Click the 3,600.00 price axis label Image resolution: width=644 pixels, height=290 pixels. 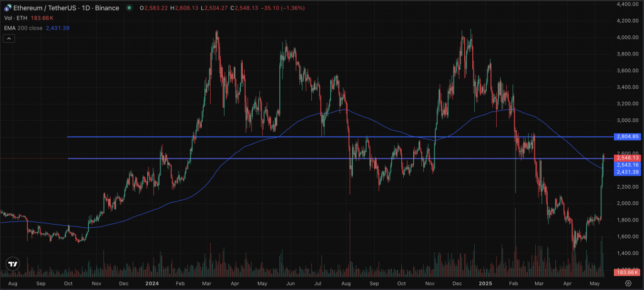tap(628, 70)
